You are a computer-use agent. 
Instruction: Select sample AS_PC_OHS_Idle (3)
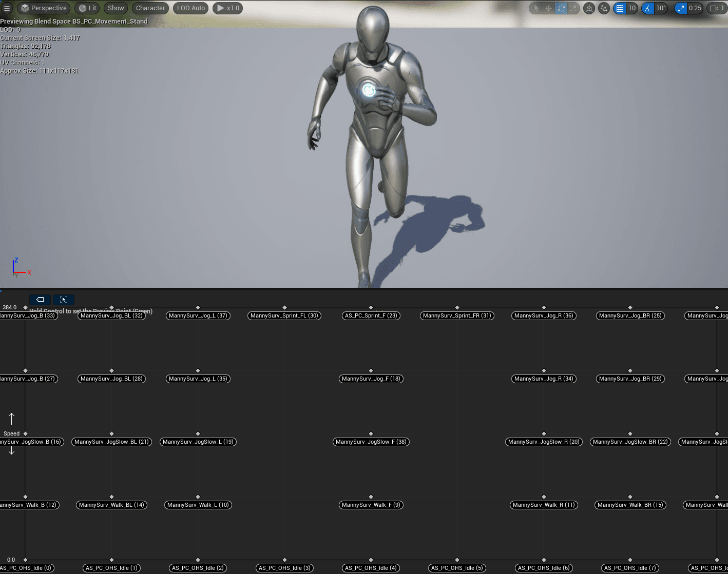click(x=284, y=568)
